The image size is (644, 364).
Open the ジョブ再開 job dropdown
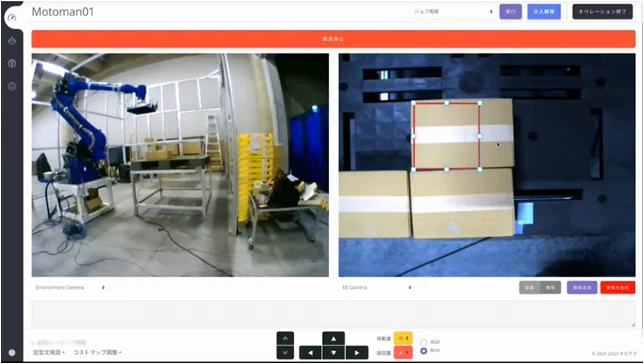[x=453, y=12]
